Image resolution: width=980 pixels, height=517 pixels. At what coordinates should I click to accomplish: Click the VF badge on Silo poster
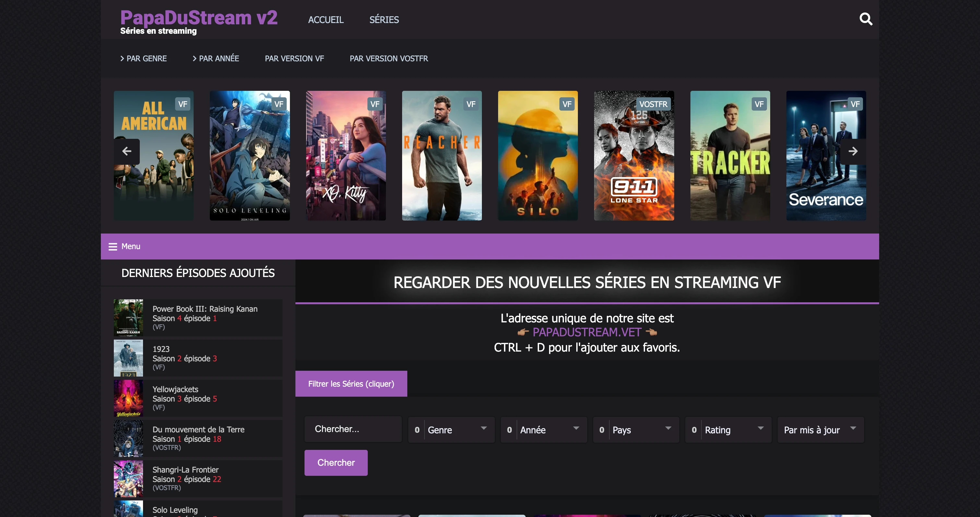click(567, 104)
